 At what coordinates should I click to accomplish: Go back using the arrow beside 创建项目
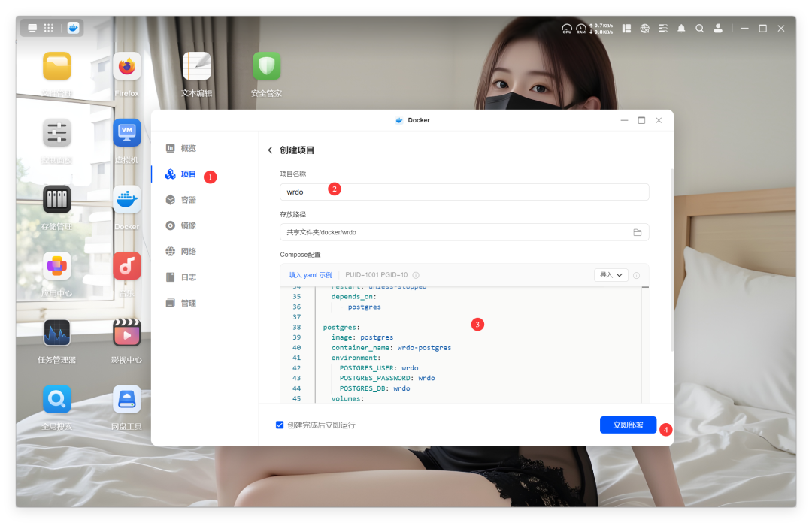coord(270,150)
